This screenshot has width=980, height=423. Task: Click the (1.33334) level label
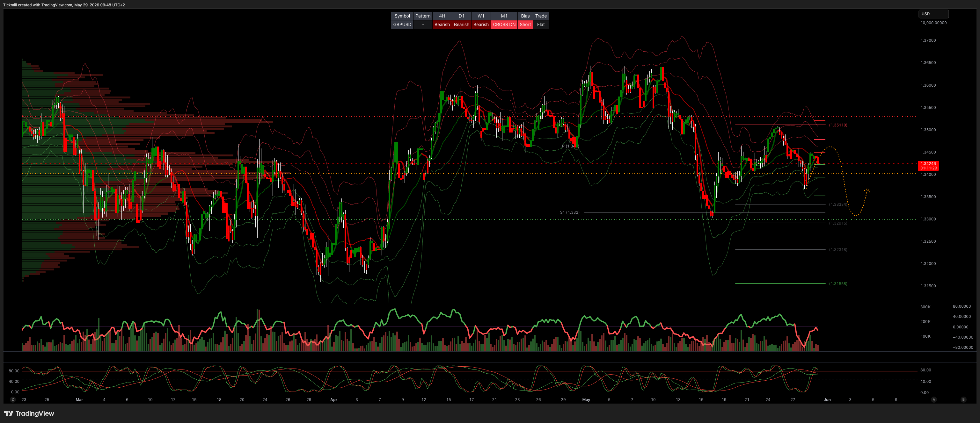(838, 204)
